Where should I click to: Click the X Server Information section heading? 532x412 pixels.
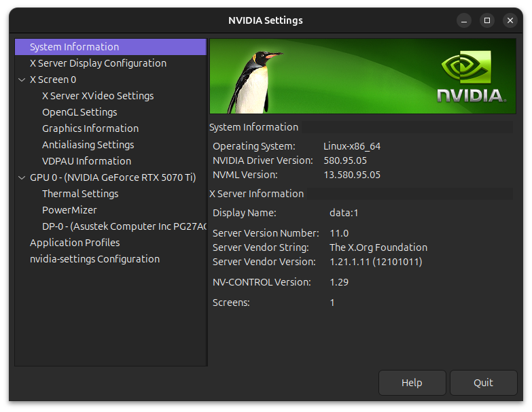coord(257,194)
